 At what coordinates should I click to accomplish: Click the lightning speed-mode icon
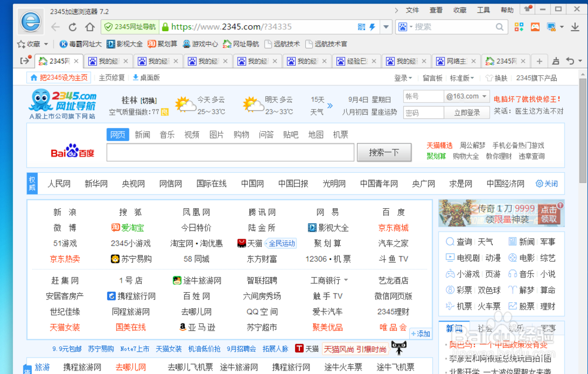(x=372, y=27)
